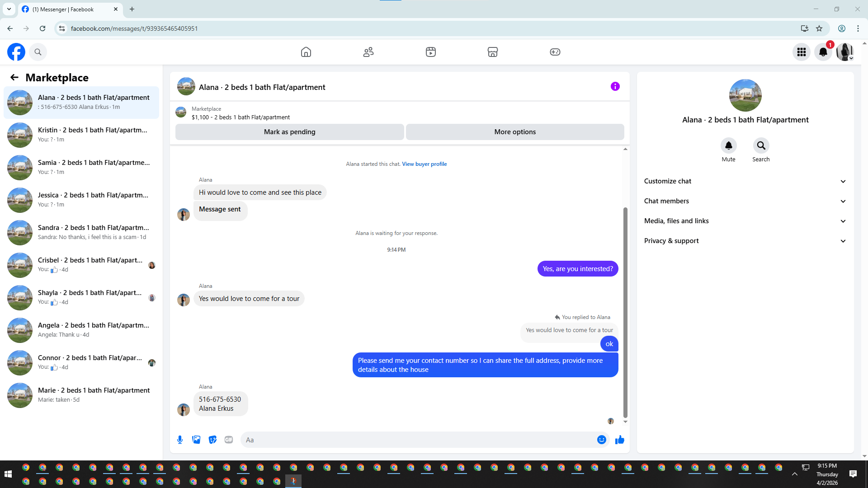Select the '516-675-6530 Alana Erkus' message
Screen dimensions: 868x488
click(x=221, y=404)
